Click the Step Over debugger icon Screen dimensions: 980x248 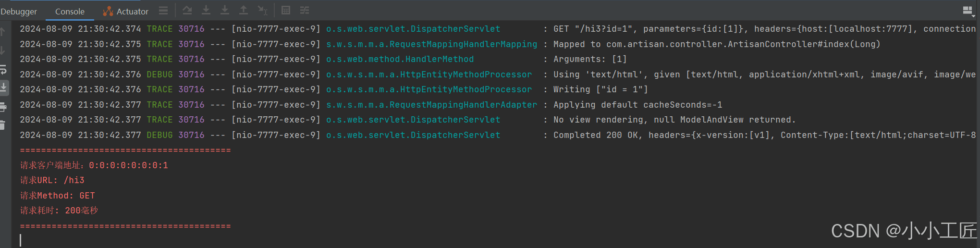206,10
